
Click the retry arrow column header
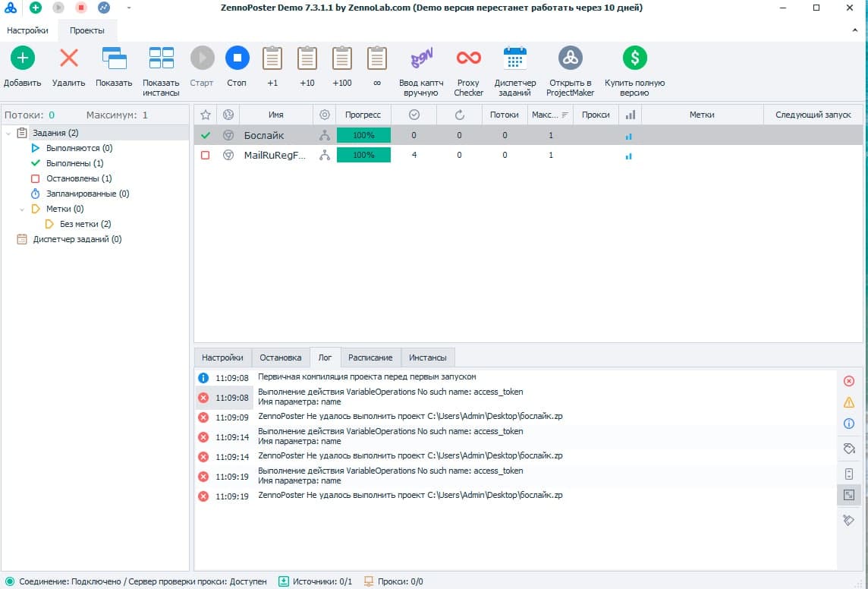(x=460, y=115)
